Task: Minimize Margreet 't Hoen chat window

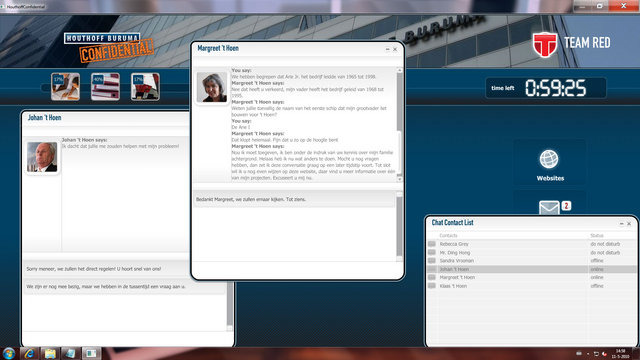Action: 387,49
